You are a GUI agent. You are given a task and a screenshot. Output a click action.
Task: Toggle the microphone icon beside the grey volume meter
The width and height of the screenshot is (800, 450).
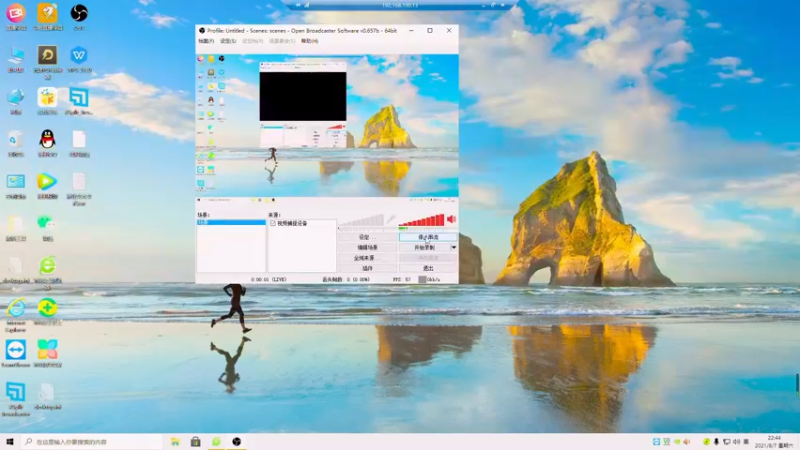391,219
